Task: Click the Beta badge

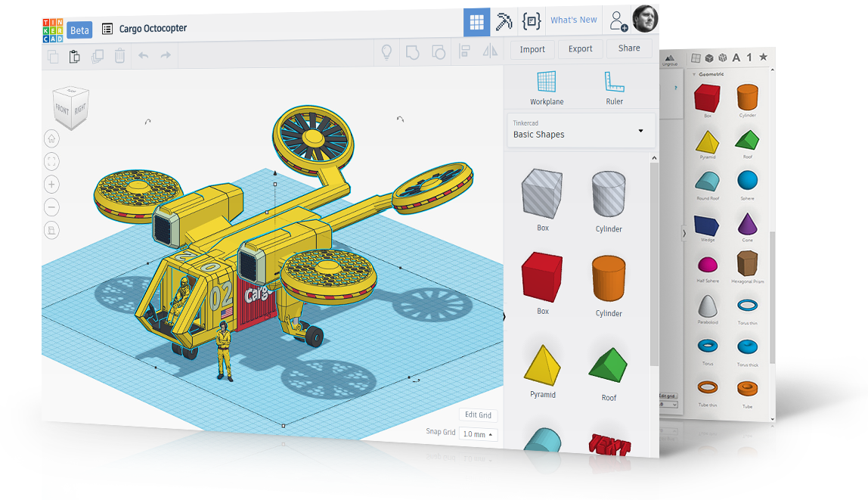Action: [79, 30]
